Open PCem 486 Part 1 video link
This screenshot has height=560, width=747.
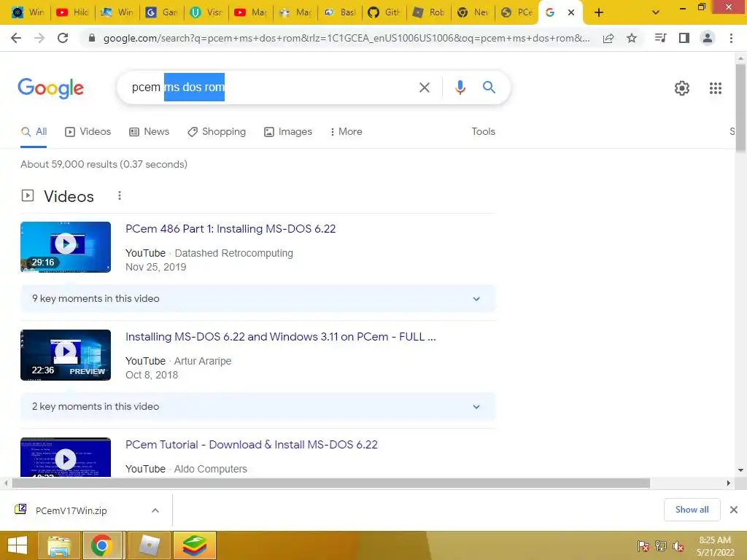click(231, 228)
